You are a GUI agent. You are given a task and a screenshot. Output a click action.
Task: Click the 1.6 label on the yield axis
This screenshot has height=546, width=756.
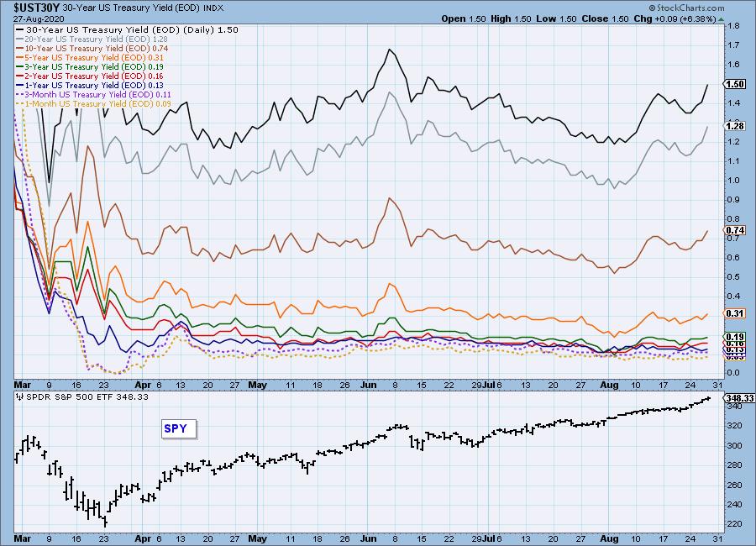click(733, 64)
